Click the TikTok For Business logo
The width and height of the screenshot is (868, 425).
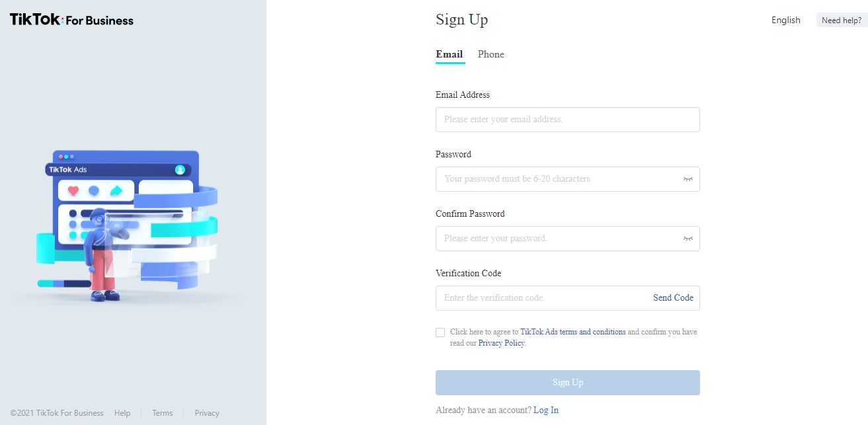click(71, 20)
